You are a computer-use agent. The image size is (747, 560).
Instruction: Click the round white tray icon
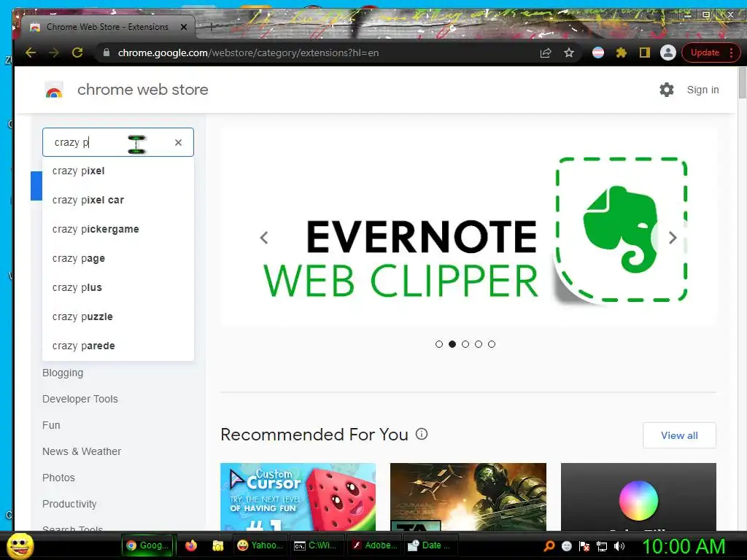click(x=566, y=546)
